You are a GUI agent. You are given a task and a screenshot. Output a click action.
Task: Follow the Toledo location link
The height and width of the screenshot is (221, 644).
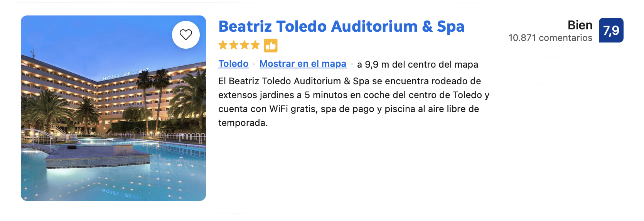click(233, 64)
